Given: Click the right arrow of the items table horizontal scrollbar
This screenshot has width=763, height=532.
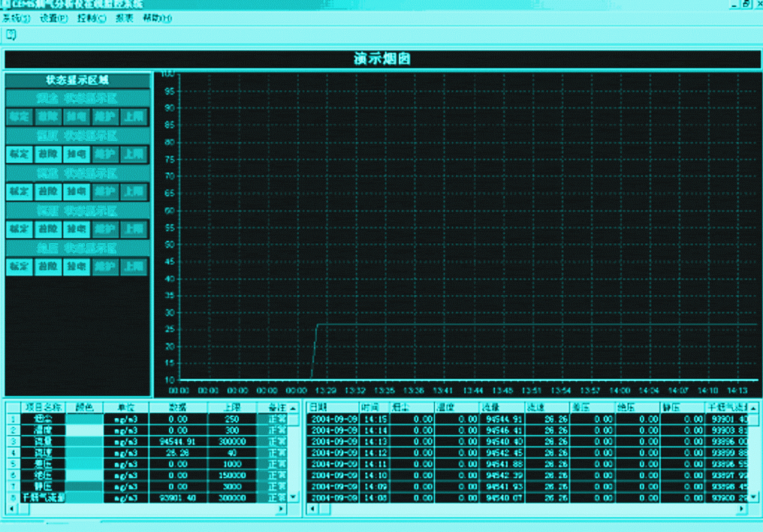Looking at the screenshot, I should pos(282,509).
